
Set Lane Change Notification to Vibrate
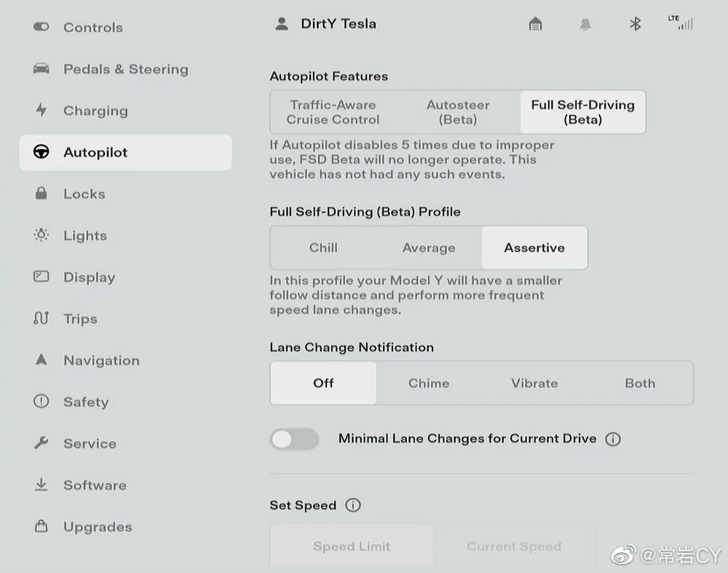tap(534, 383)
